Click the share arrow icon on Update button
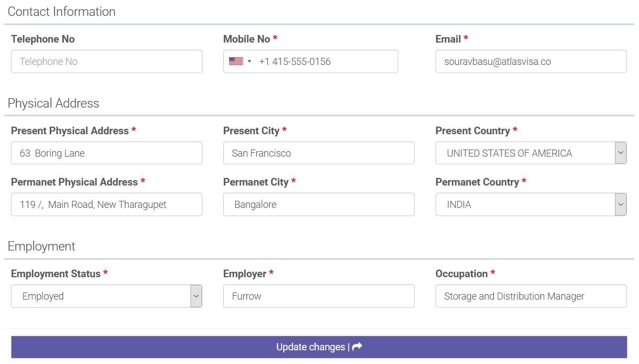 coord(357,347)
